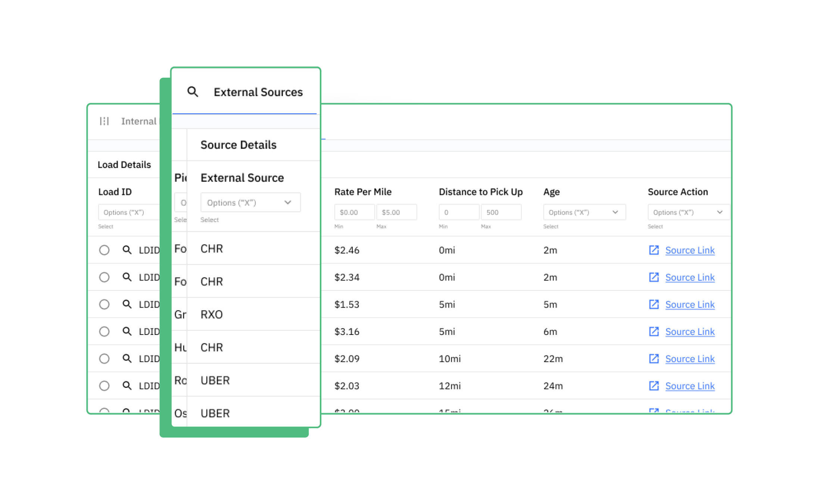The width and height of the screenshot is (819, 504).
Task: Select radio button in the 22m age row
Action: tap(104, 358)
